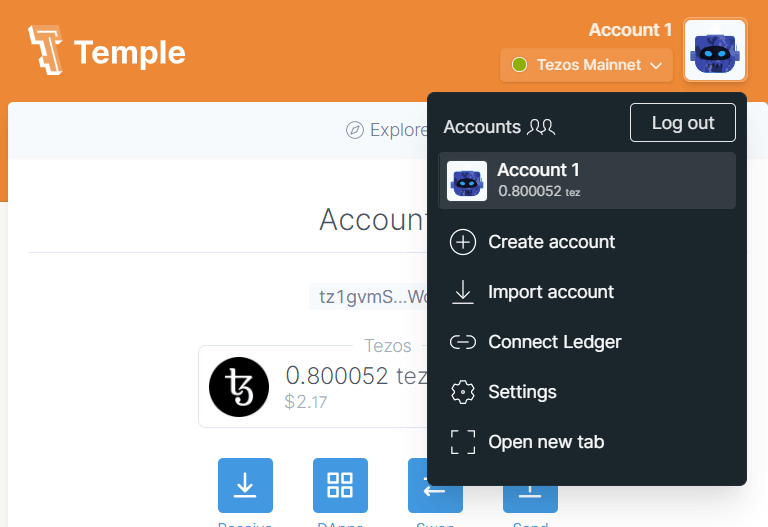Choose Connect Ledger from the menu
The image size is (768, 527).
click(587, 342)
